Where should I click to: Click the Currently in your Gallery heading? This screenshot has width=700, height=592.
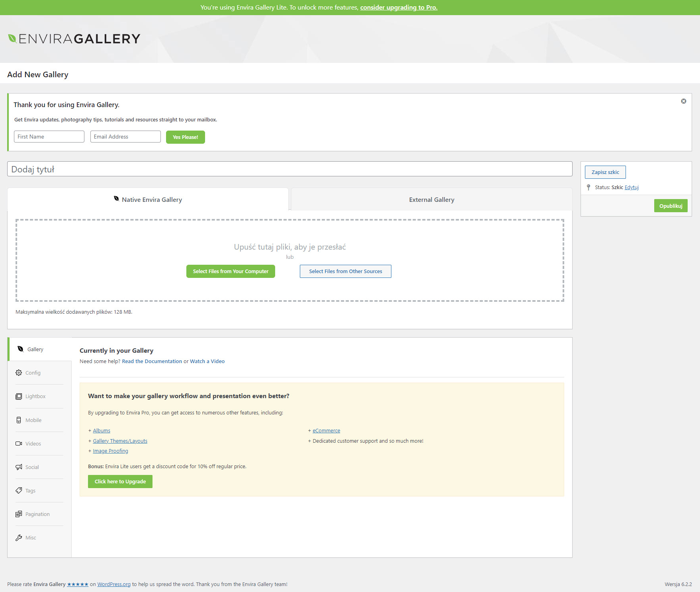coord(116,350)
